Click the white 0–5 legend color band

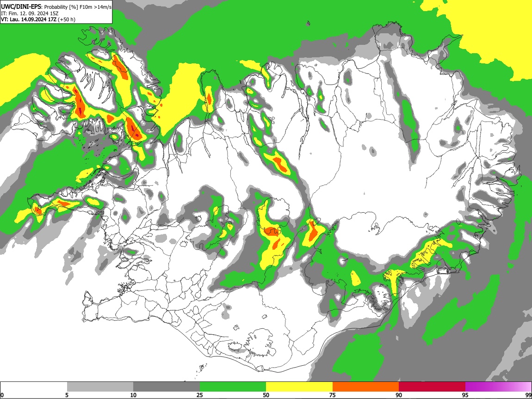(34, 387)
